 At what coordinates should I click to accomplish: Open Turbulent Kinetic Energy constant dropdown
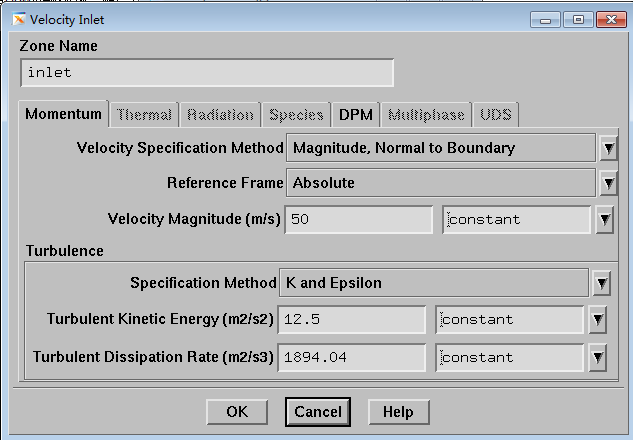pyautogui.click(x=597, y=320)
